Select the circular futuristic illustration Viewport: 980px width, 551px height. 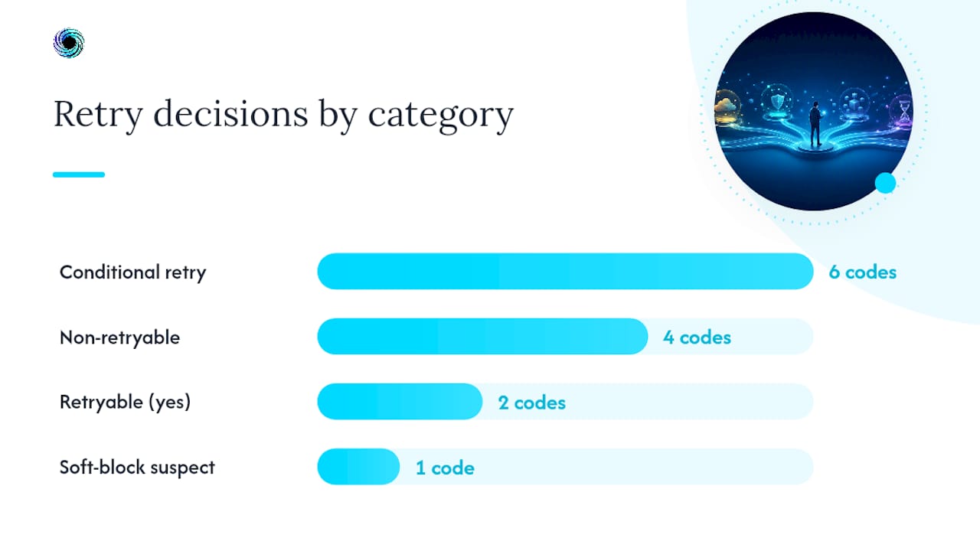814,111
